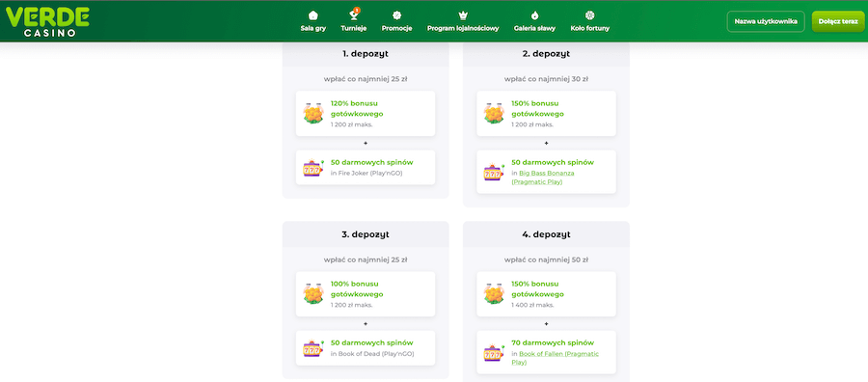Viewport: 868px width, 382px height.
Task: Open Promocje badge icon
Action: (x=396, y=14)
